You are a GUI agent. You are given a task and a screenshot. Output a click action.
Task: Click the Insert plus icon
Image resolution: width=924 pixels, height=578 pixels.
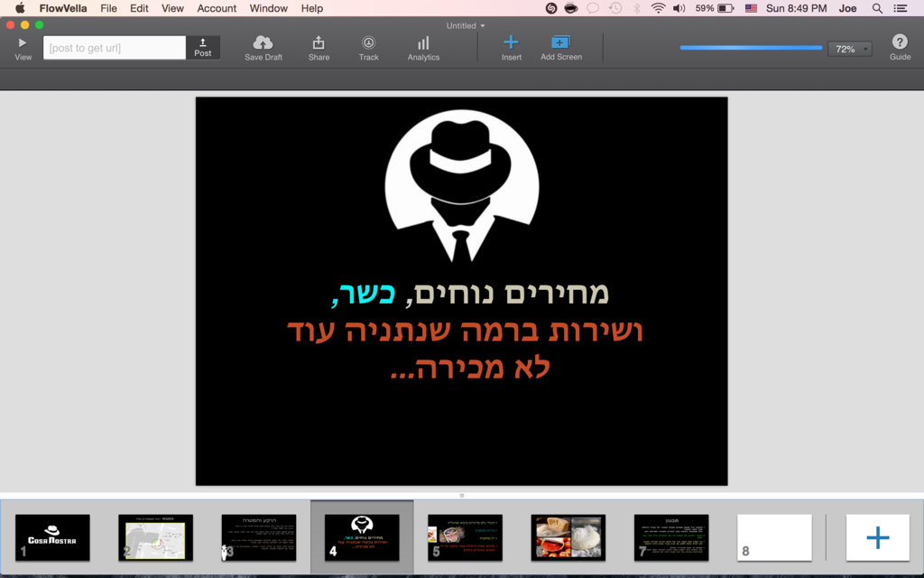511,42
